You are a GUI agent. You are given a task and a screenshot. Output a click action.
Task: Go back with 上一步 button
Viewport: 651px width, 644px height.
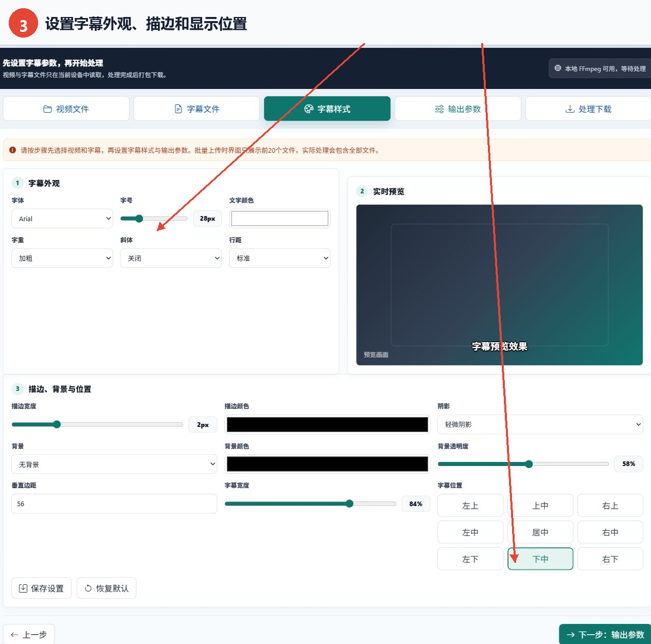click(x=29, y=635)
